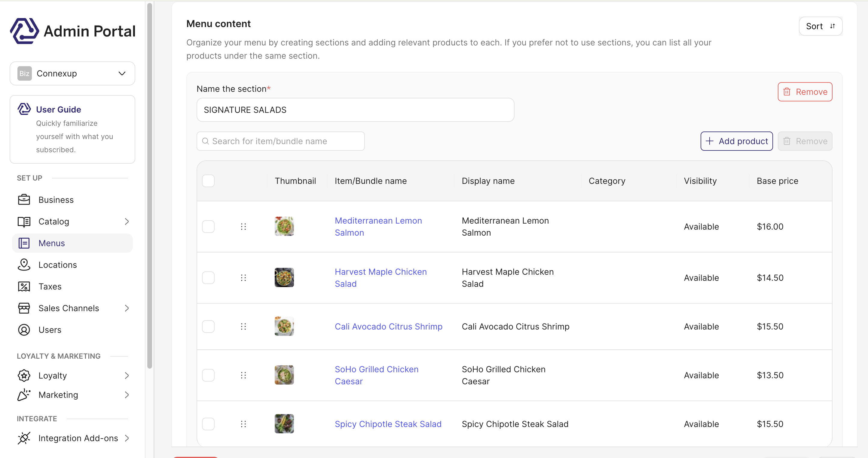This screenshot has width=868, height=458.
Task: Click the Locations pin icon
Action: [24, 265]
